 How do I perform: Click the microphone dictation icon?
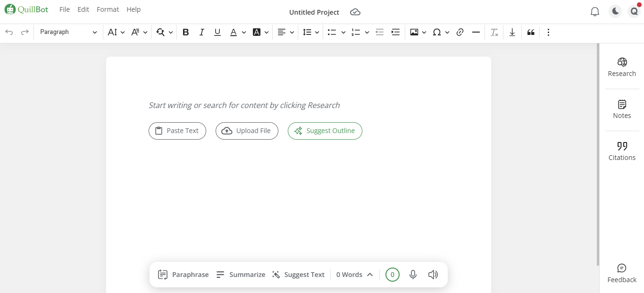pyautogui.click(x=413, y=275)
